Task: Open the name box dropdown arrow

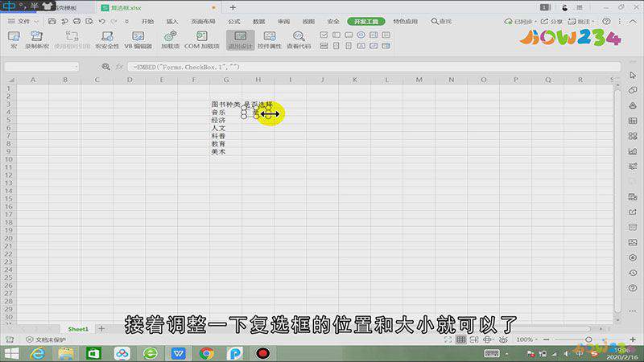Action: tap(76, 67)
